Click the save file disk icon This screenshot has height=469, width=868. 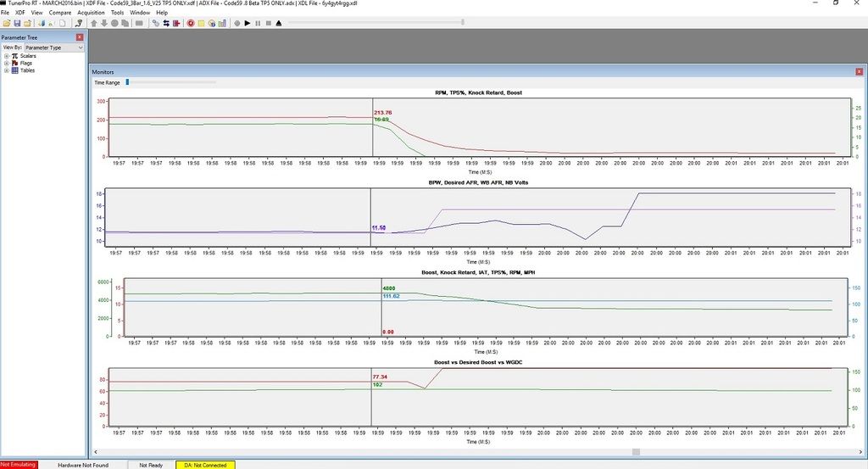coord(17,23)
